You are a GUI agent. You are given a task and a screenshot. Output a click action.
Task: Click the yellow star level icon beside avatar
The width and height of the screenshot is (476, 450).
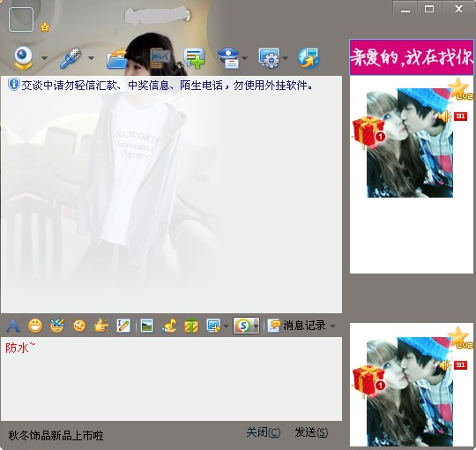click(x=45, y=27)
